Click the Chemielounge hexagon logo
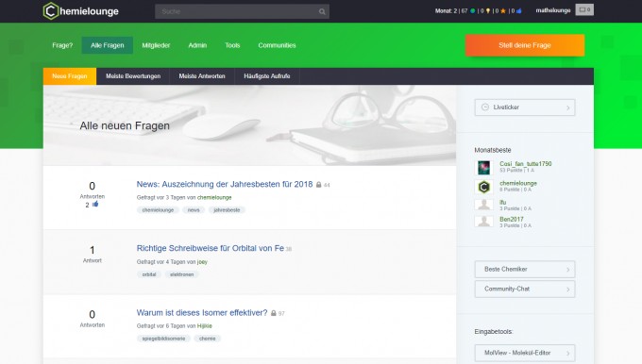Viewport: 642px width, 364px height. [x=51, y=11]
